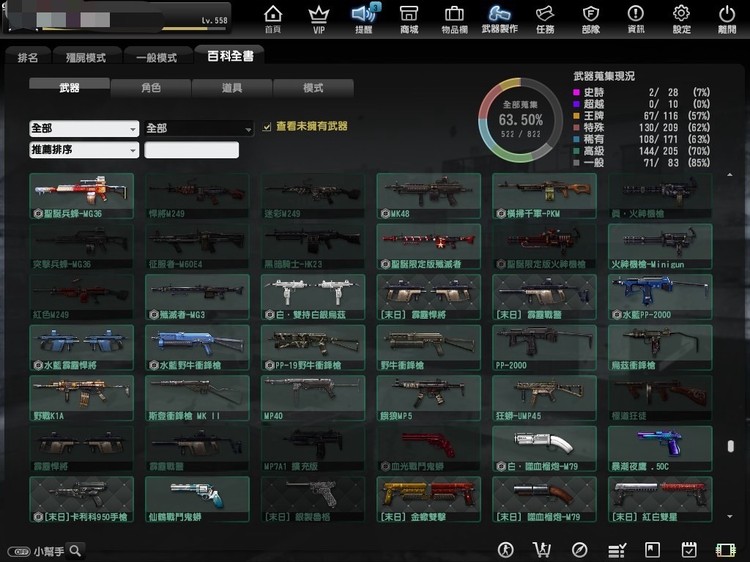Toggle the 小幫手 OFF switch
This screenshot has width=750, height=562.
[x=19, y=551]
